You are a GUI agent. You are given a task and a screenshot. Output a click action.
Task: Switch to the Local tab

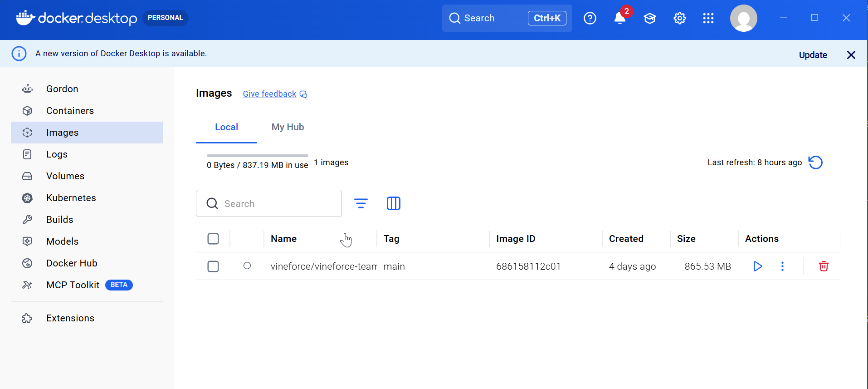(226, 127)
